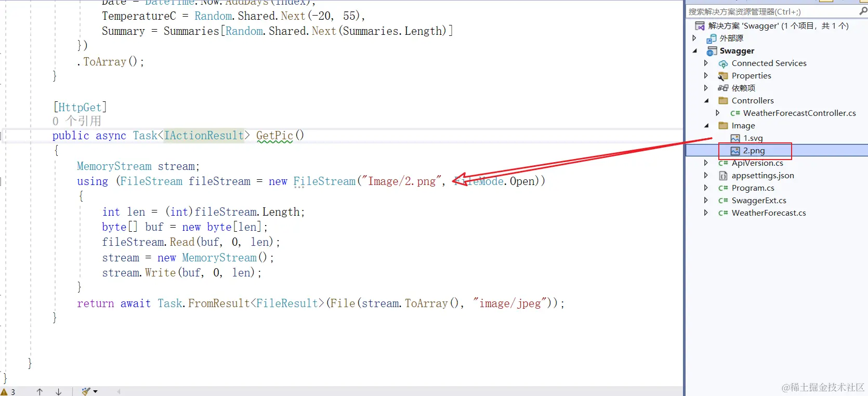
Task: Click the 'using' keyword before FileStream
Action: [93, 181]
